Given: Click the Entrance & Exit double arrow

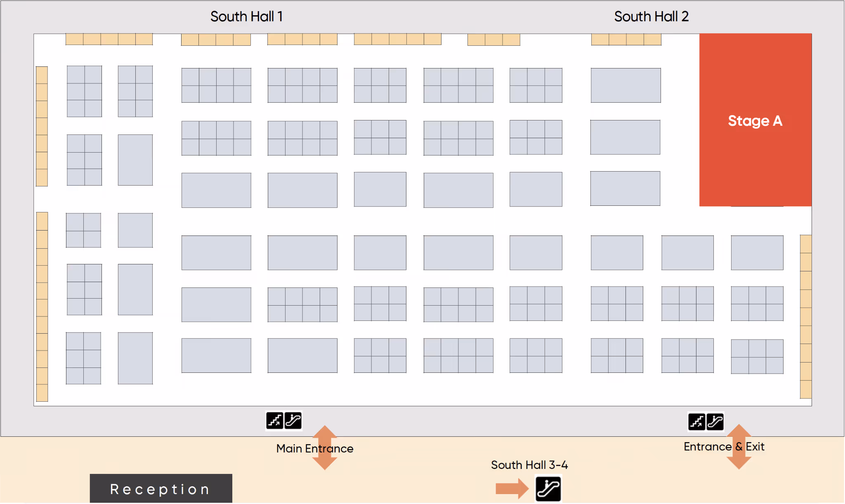Looking at the screenshot, I should 739,461.
